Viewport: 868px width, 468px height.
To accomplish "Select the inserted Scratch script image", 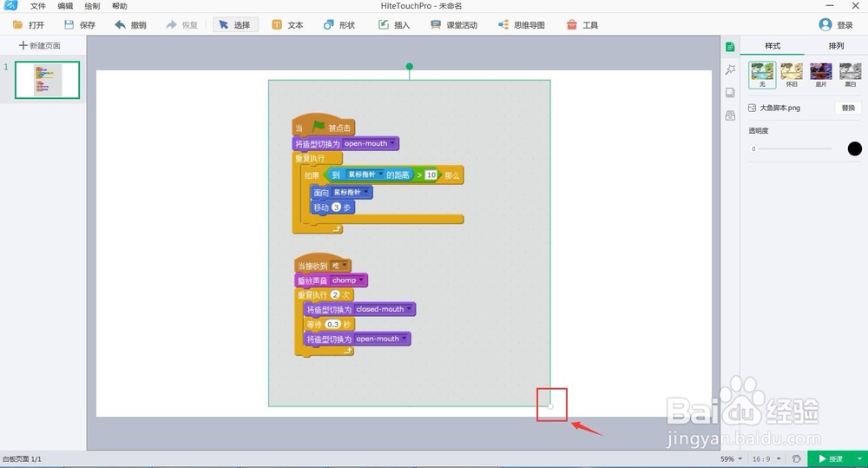I will (x=409, y=243).
